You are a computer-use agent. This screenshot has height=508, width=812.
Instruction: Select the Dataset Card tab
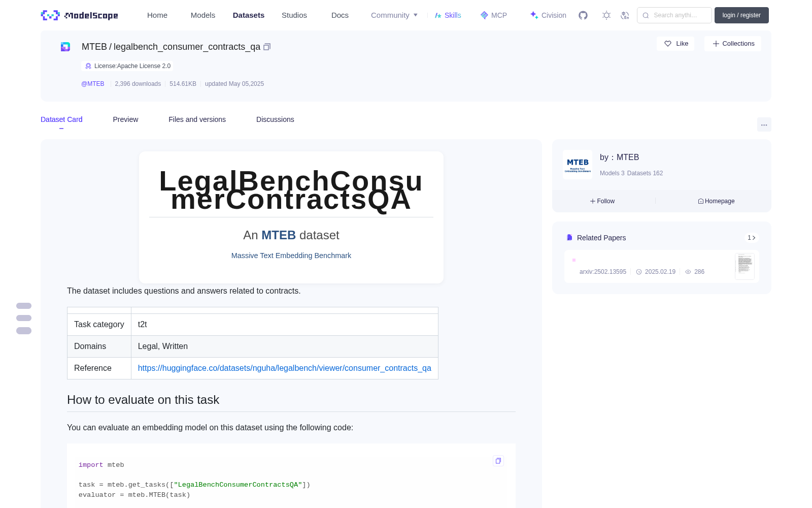pos(61,119)
